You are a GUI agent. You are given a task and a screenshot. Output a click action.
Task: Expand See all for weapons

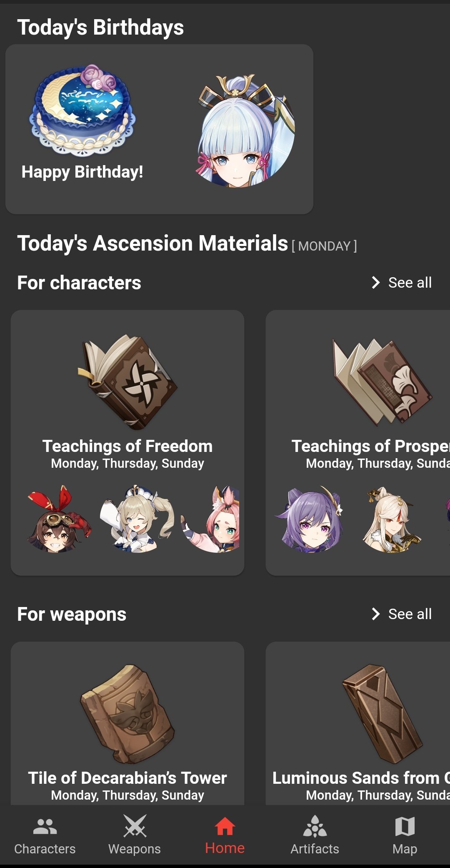[402, 614]
